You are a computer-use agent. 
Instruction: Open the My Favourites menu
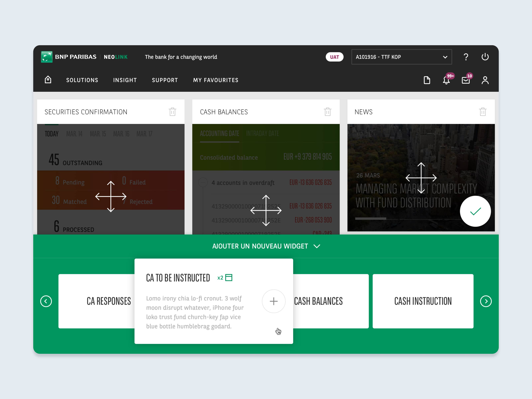pyautogui.click(x=215, y=80)
